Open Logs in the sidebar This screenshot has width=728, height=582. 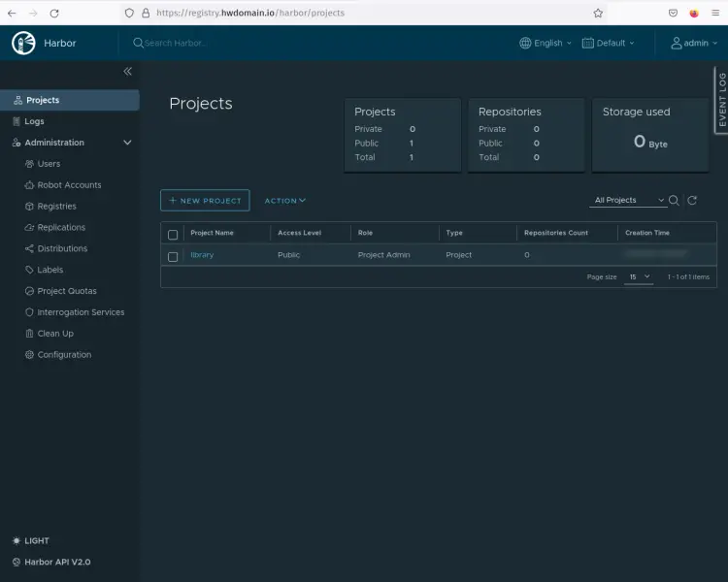coord(34,121)
